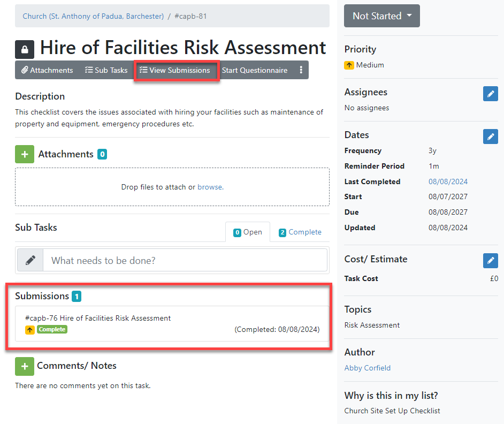This screenshot has height=424, width=504.
Task: Open Attachments from the toolbar
Action: (x=47, y=70)
